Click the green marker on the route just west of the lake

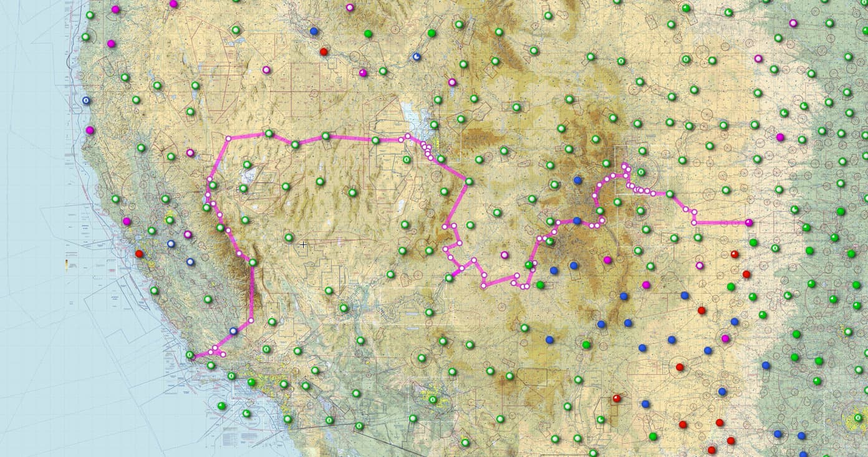tap(375, 140)
